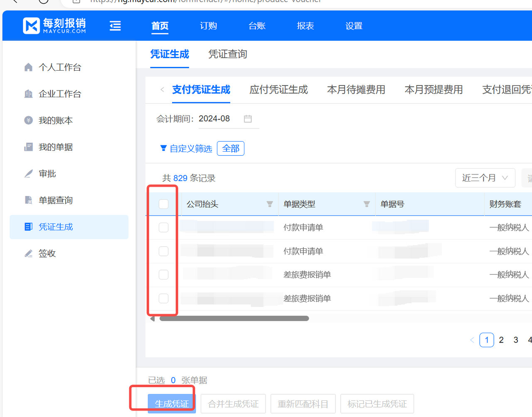The image size is (532, 417).
Task: Check the second 付款申请单 row checkbox
Action: coord(163,251)
